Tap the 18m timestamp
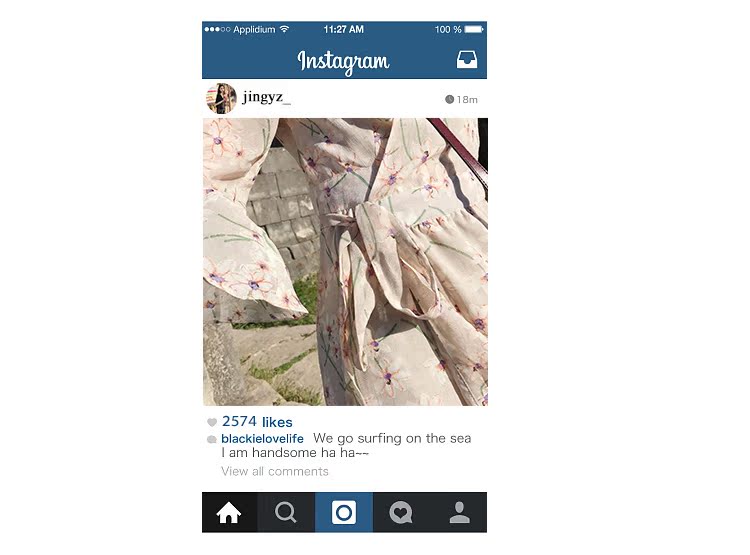Screen dimensions: 750x555 [x=467, y=100]
